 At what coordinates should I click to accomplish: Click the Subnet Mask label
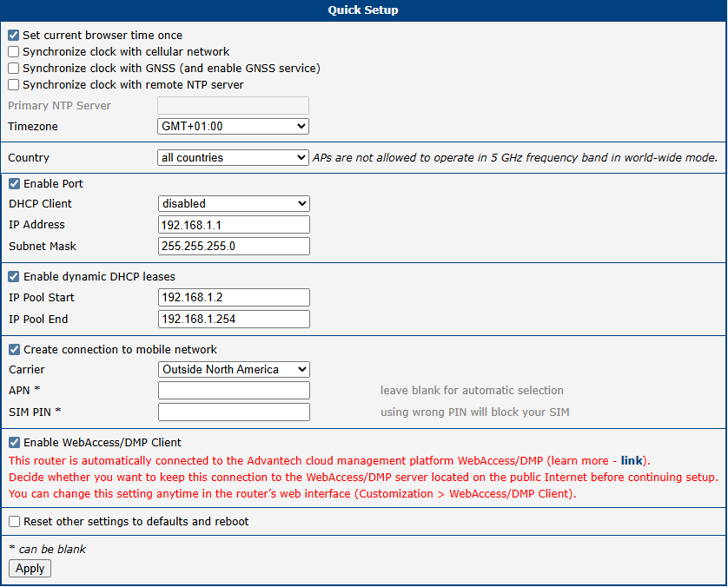[43, 247]
